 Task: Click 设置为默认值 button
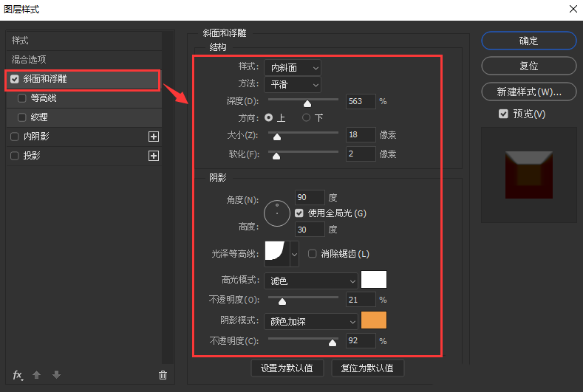[287, 368]
